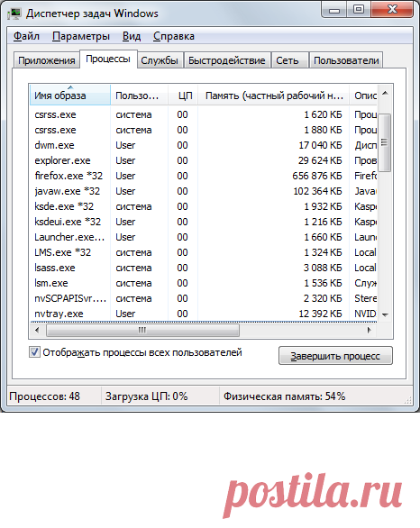Click the vertical scrollbar down arrow
The width and height of the screenshot is (420, 528).
[386, 314]
